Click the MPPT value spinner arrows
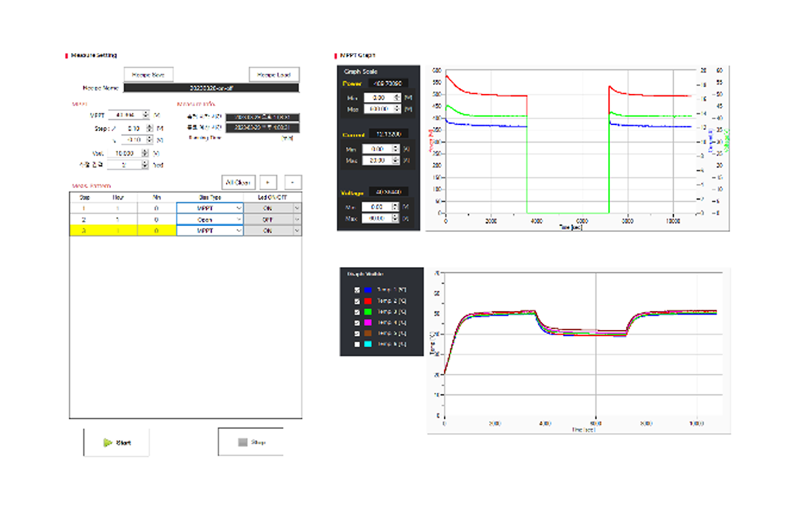Viewport: 812px width, 518px height. point(147,115)
